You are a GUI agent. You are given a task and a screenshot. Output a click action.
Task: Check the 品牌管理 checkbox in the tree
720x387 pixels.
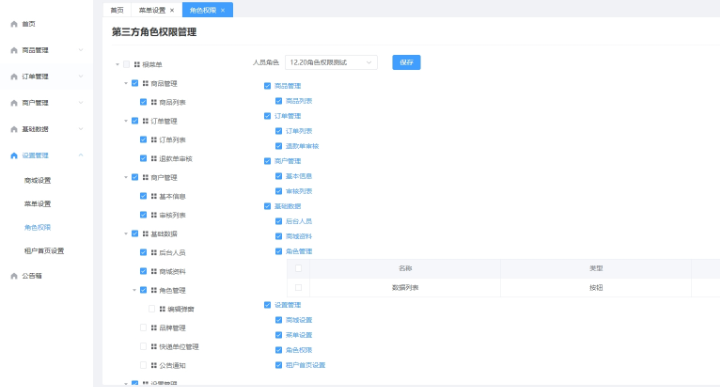143,328
